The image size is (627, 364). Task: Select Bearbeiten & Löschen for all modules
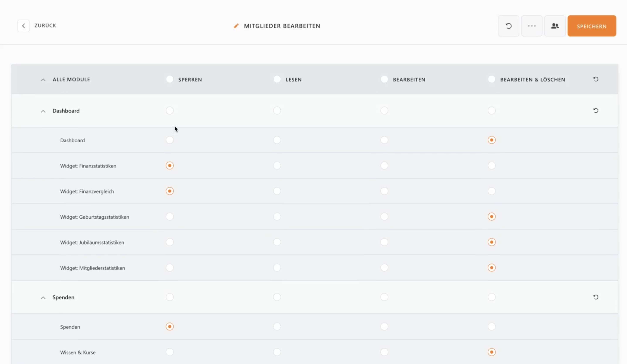(x=492, y=79)
